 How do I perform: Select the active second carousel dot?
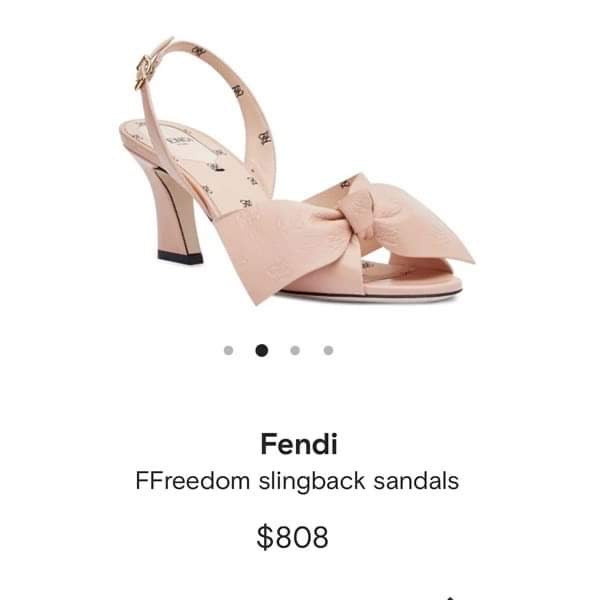coord(262,351)
